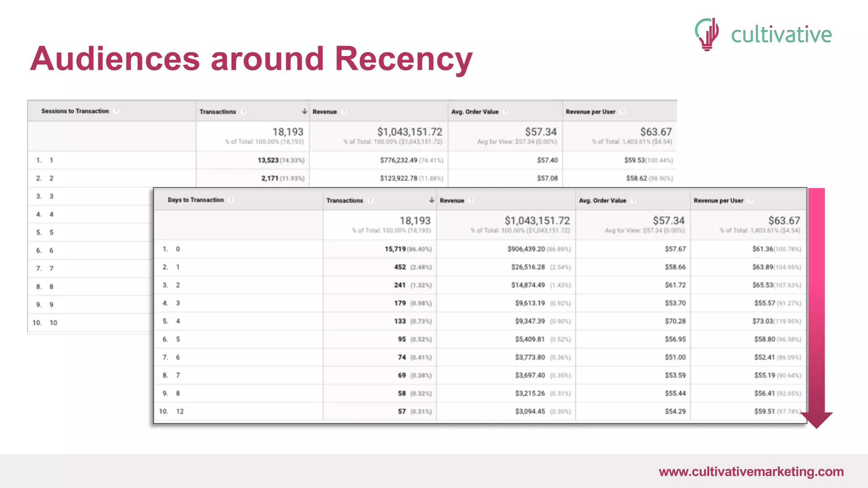The height and width of the screenshot is (488, 868).
Task: Click the pink downward gradient arrow
Action: pyautogui.click(x=816, y=305)
